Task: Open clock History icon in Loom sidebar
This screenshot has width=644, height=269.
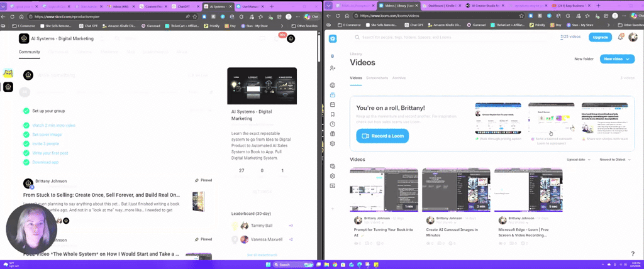Action: 333,124
